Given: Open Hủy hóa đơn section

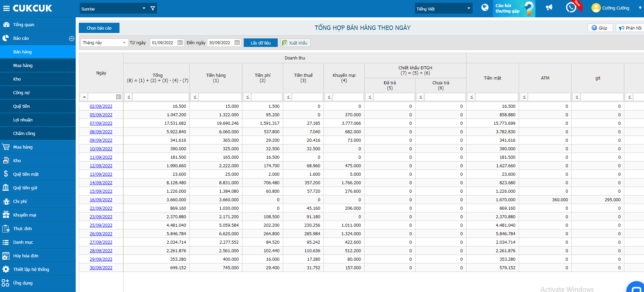Looking at the screenshot, I should (38, 256).
